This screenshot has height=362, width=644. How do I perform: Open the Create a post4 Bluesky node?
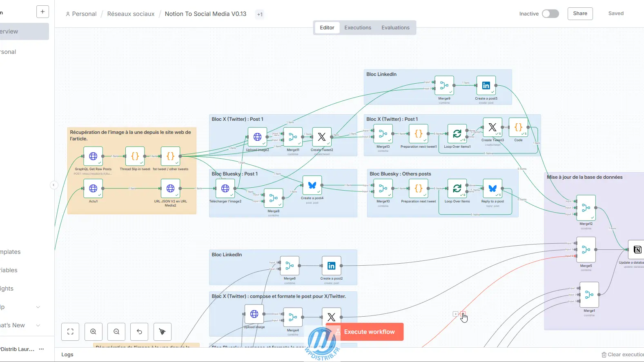pyautogui.click(x=312, y=185)
